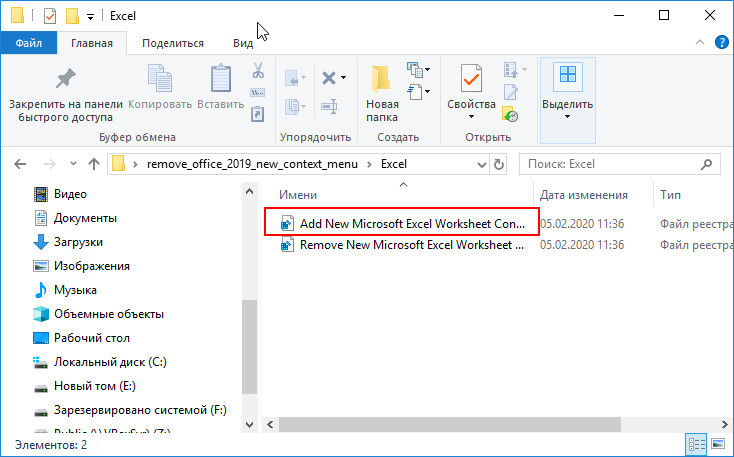Click the Move to icon
734x457 pixels.
[295, 78]
